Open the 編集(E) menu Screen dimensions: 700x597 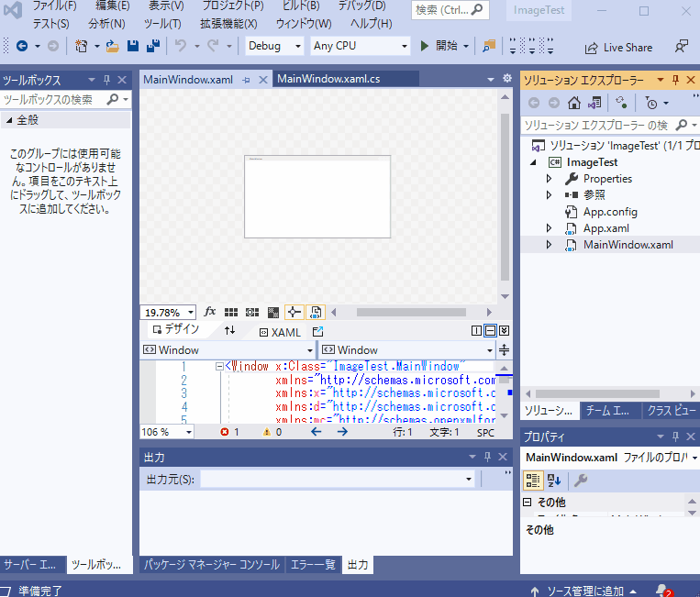[x=113, y=6]
